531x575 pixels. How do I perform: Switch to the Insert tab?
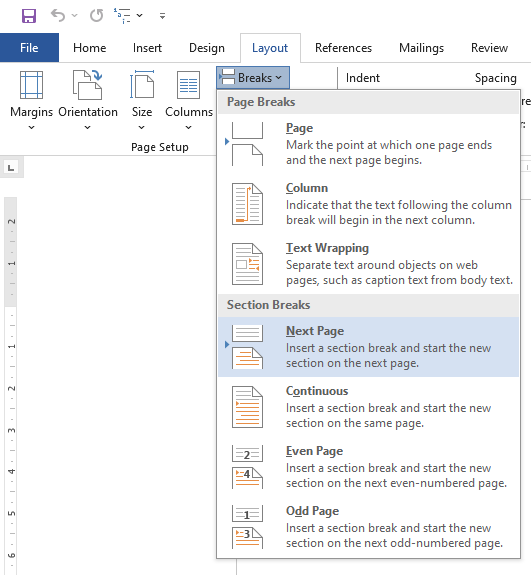147,48
